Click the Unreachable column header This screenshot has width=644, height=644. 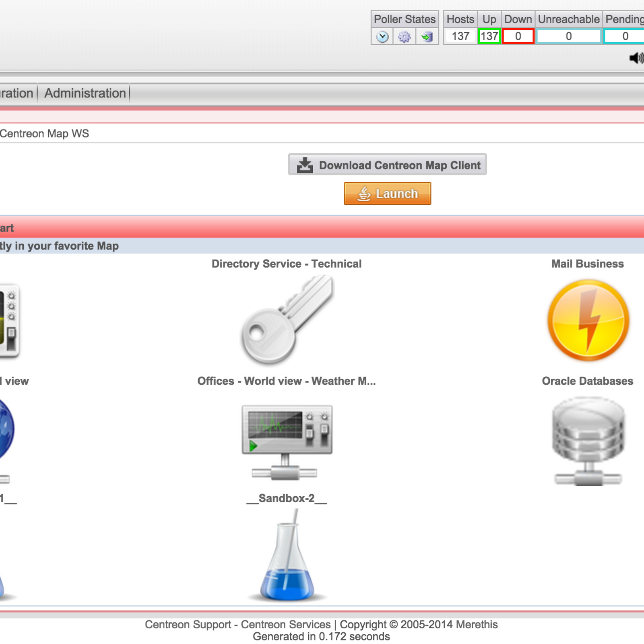(x=569, y=19)
